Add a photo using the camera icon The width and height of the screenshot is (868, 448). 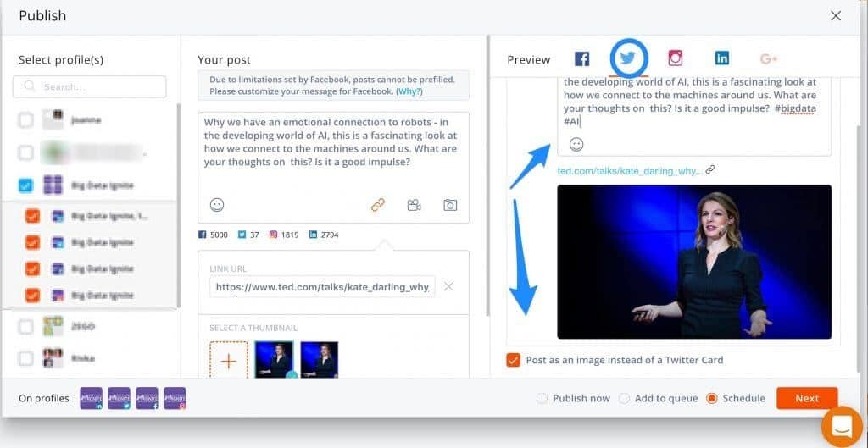tap(450, 205)
